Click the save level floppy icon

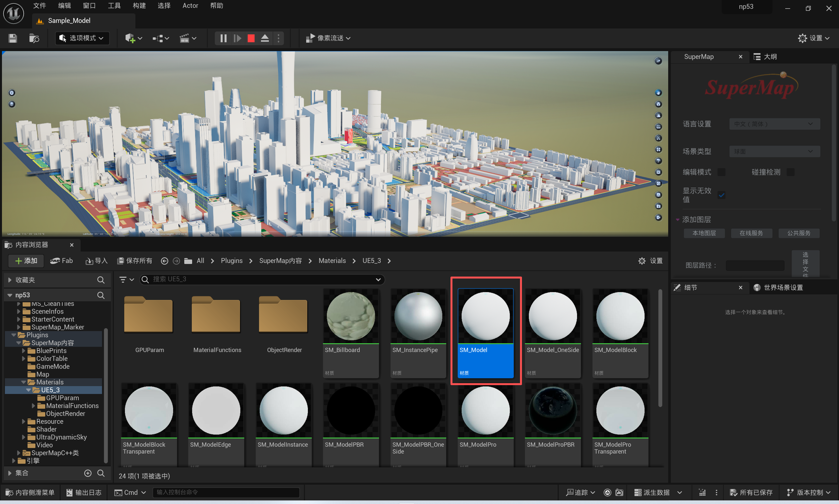12,38
